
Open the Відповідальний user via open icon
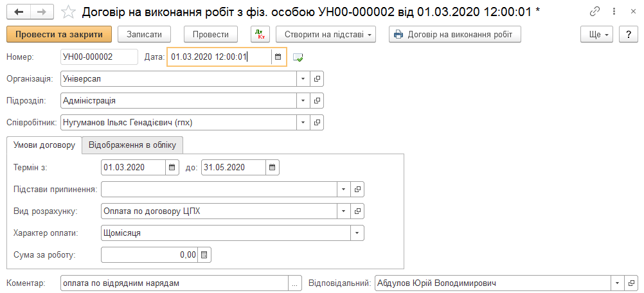point(631,283)
